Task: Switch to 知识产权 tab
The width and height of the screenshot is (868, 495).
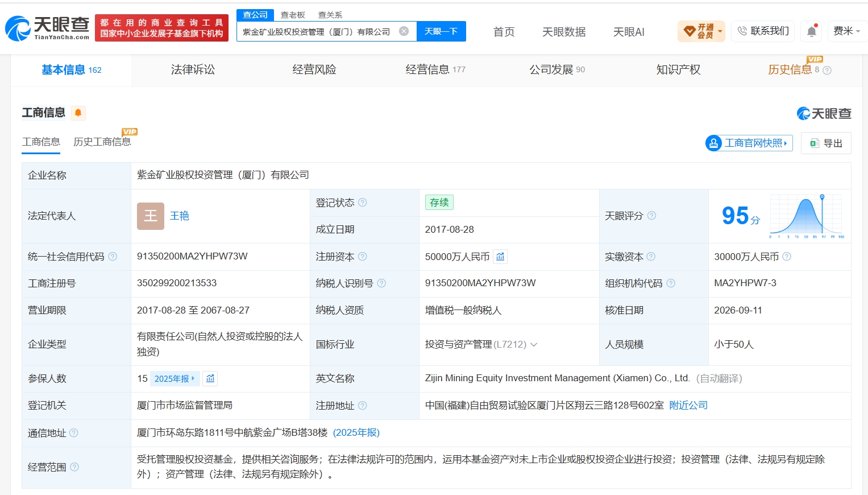Action: (678, 70)
